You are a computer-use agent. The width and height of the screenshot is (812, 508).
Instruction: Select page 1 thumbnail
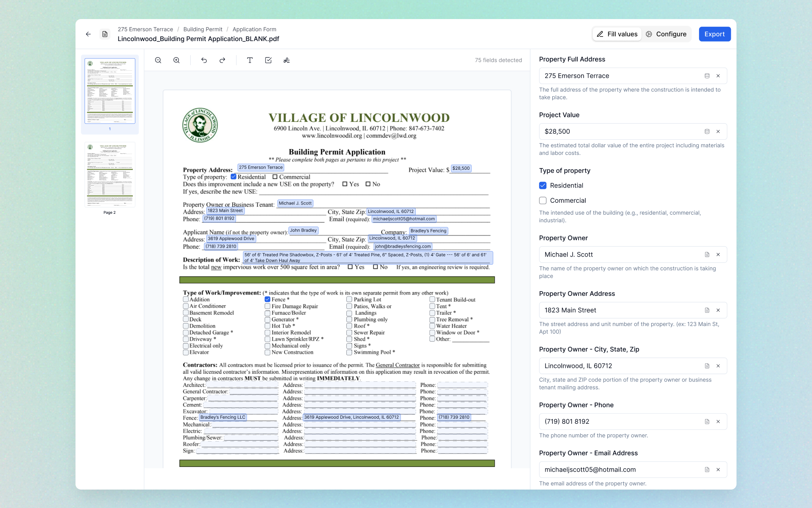[110, 91]
